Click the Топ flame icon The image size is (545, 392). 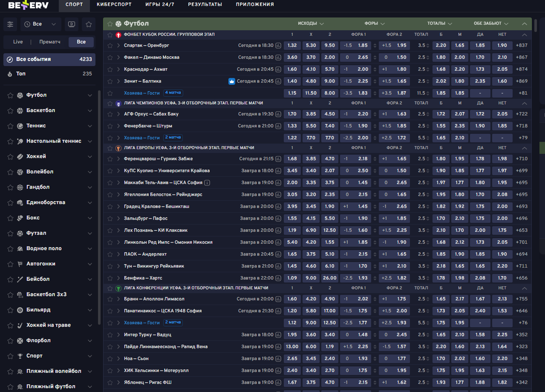pos(10,74)
